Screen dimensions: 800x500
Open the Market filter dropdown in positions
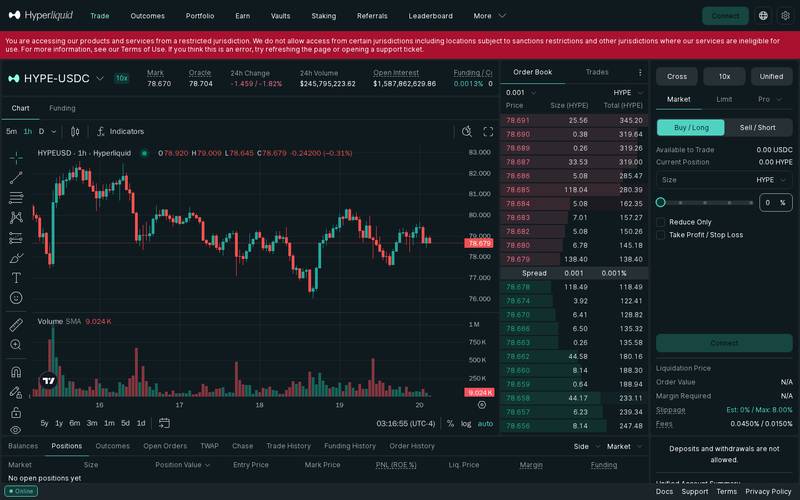624,446
